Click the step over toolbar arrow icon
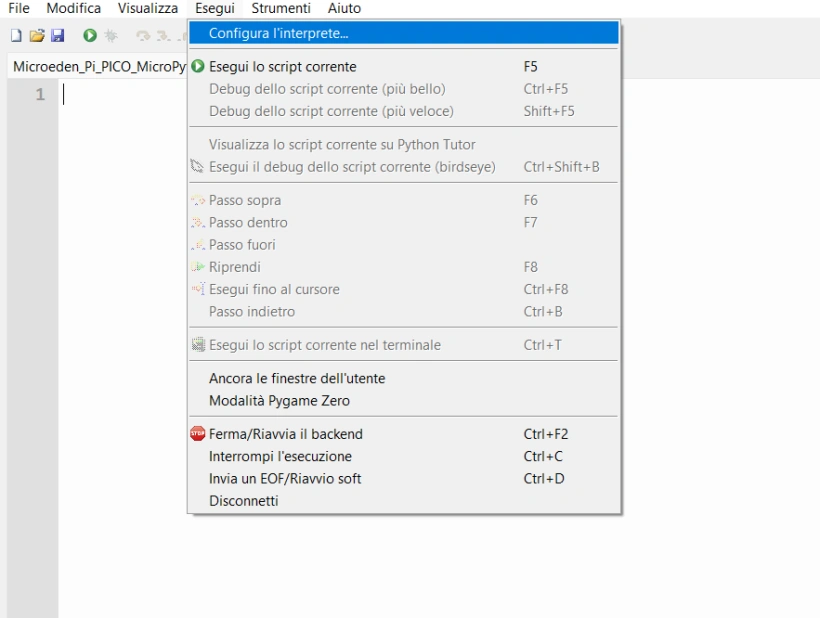820x618 pixels. tap(143, 36)
